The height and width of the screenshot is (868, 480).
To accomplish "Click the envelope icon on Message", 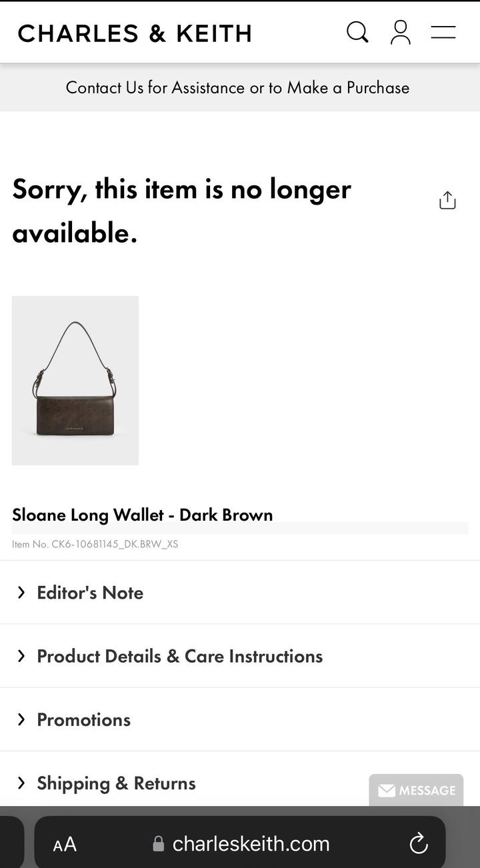I will click(387, 791).
